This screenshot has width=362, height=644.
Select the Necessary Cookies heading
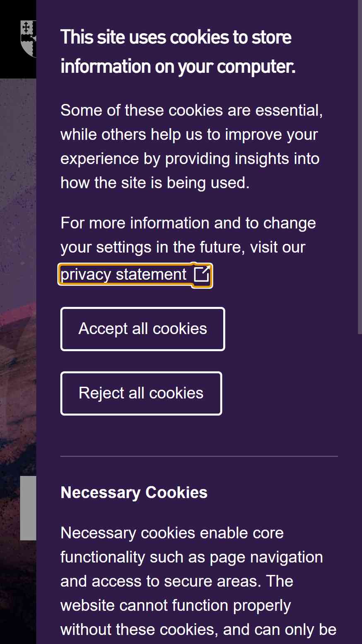[x=134, y=492]
